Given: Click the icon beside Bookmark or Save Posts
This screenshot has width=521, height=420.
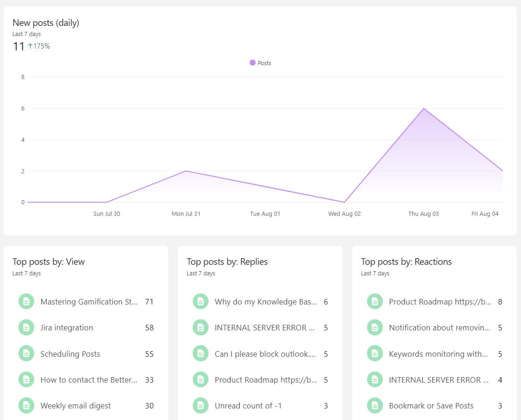Looking at the screenshot, I should [x=375, y=406].
